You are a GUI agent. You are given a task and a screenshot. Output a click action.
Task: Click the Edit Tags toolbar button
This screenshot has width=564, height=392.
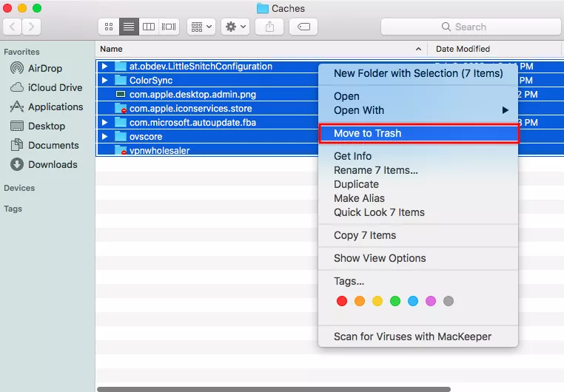(x=303, y=27)
